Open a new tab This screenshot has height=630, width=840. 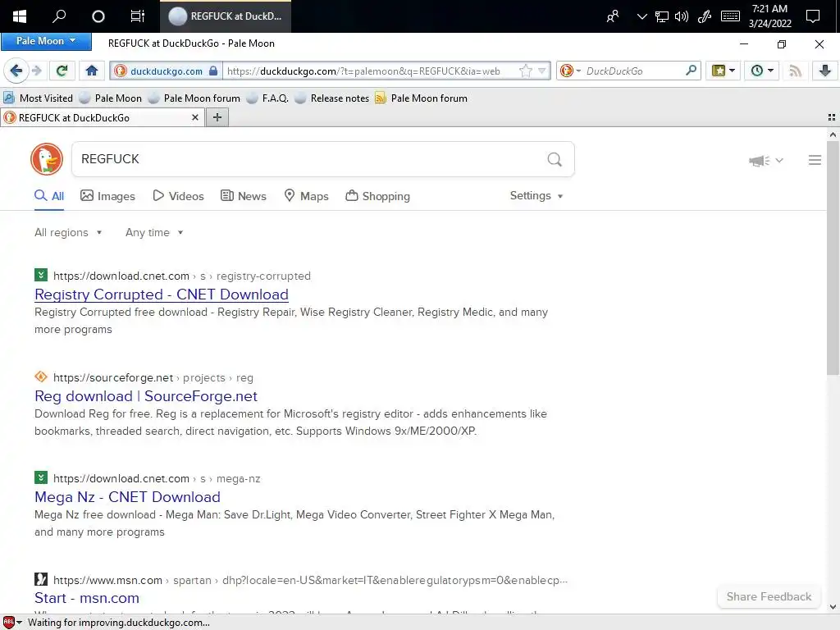click(217, 117)
